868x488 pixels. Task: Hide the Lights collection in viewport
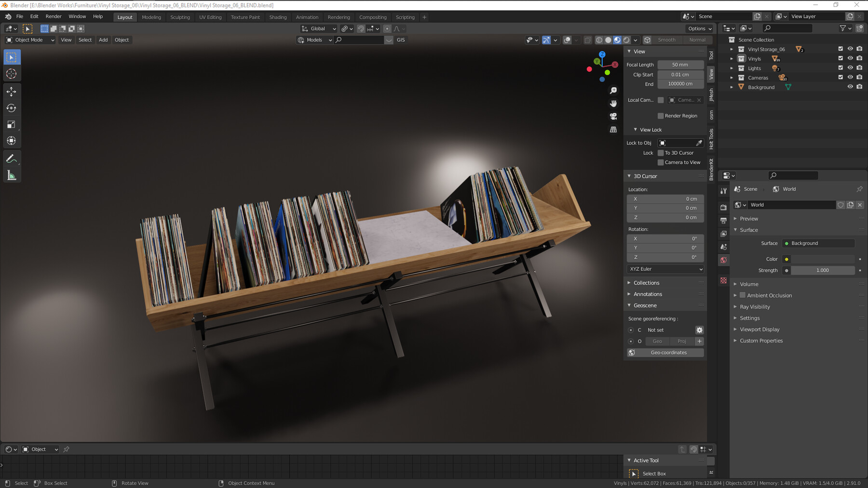click(x=850, y=68)
